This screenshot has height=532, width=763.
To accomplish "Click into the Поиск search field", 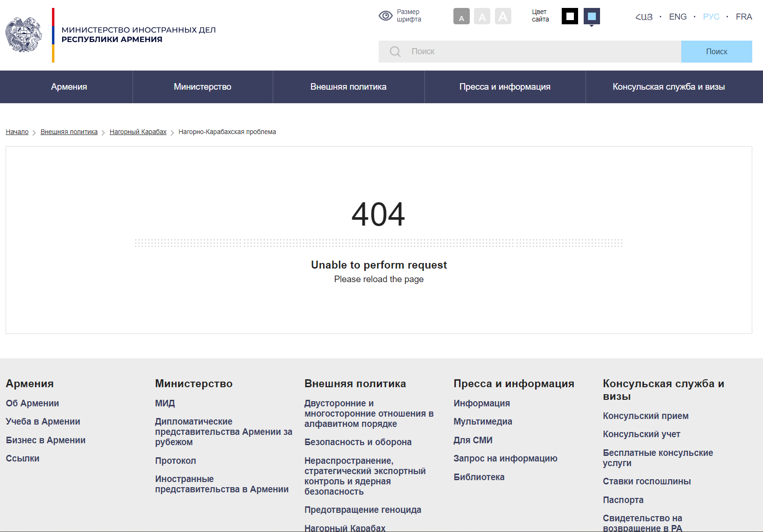I will (x=542, y=51).
